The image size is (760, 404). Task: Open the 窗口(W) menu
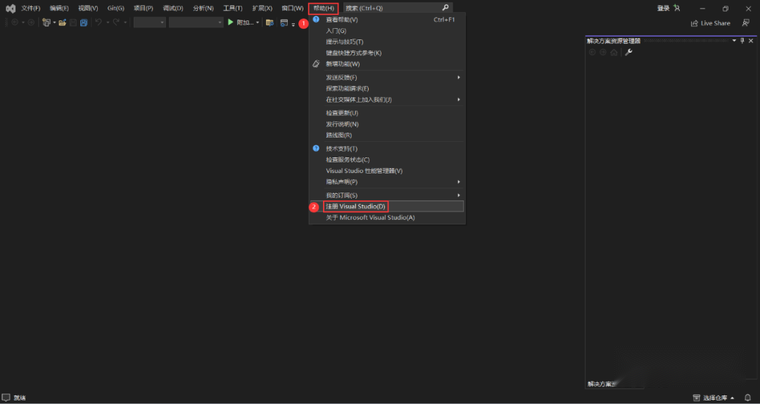(x=292, y=8)
